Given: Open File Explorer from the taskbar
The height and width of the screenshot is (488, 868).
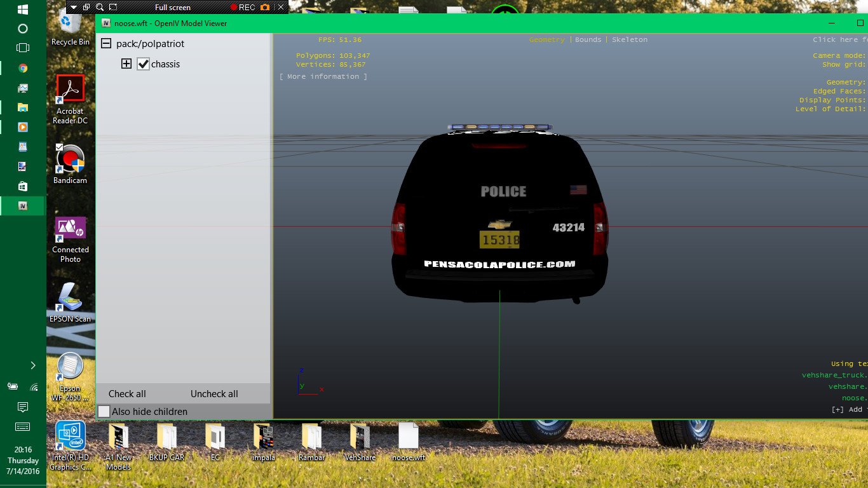Looking at the screenshot, I should click(23, 107).
